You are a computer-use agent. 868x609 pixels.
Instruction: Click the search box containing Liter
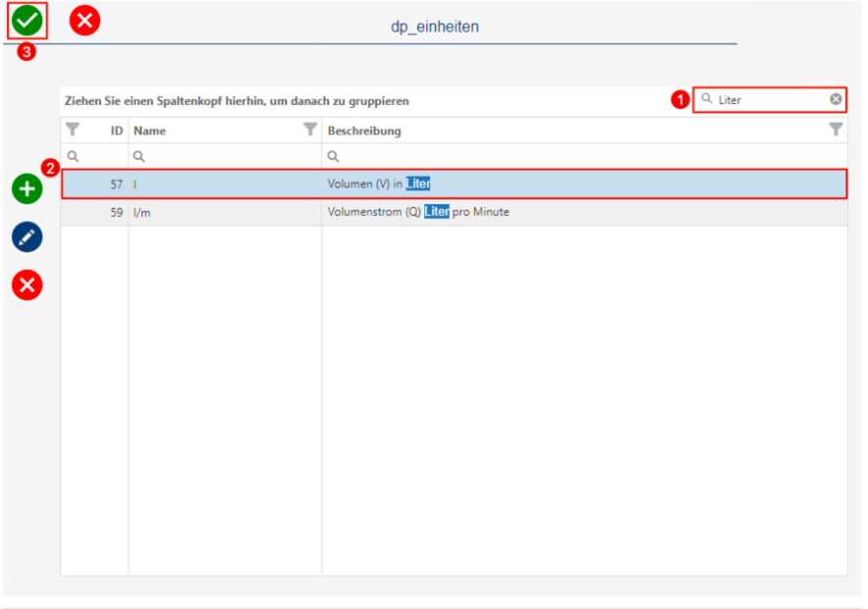(x=770, y=99)
